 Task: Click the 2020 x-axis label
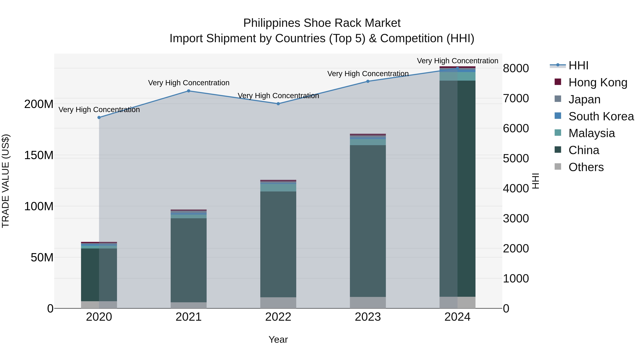click(x=99, y=317)
